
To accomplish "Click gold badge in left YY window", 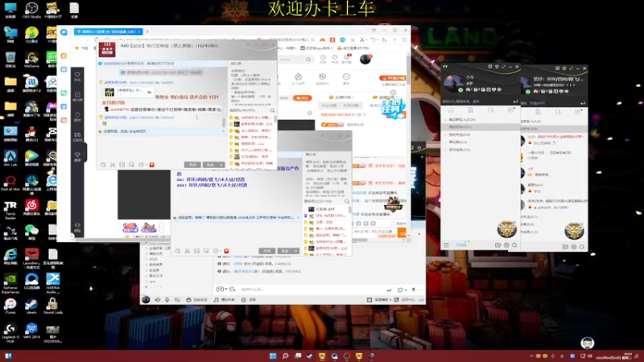I will coord(507,229).
